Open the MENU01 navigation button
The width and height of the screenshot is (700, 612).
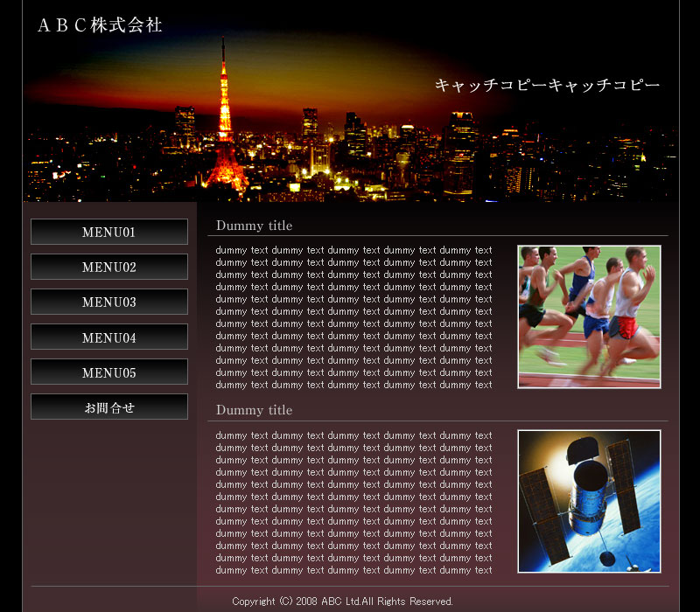coord(108,232)
